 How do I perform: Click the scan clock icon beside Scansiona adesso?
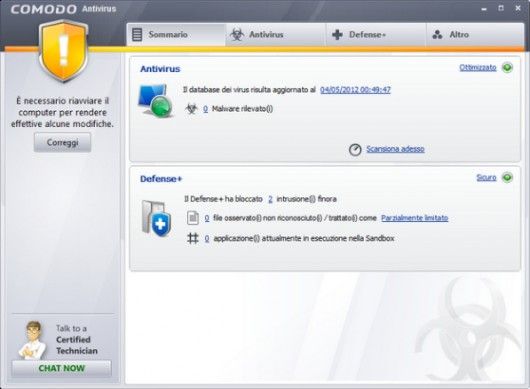355,149
